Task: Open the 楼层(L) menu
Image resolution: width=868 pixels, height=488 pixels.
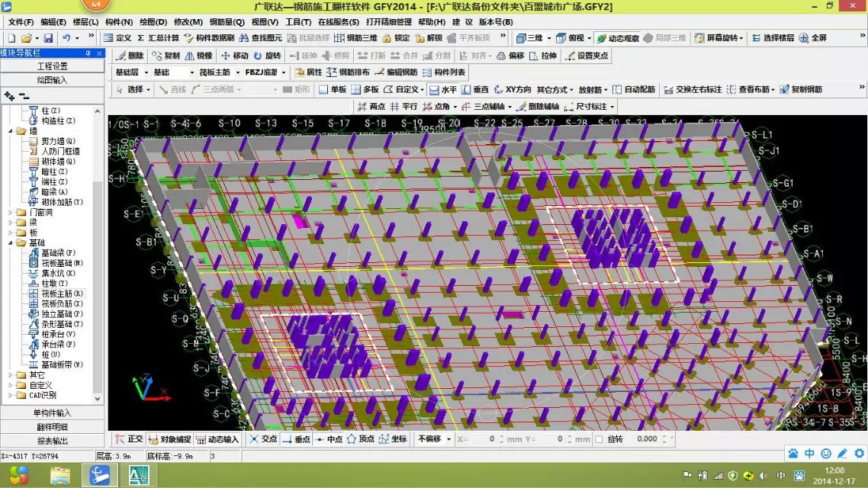Action: [x=85, y=22]
